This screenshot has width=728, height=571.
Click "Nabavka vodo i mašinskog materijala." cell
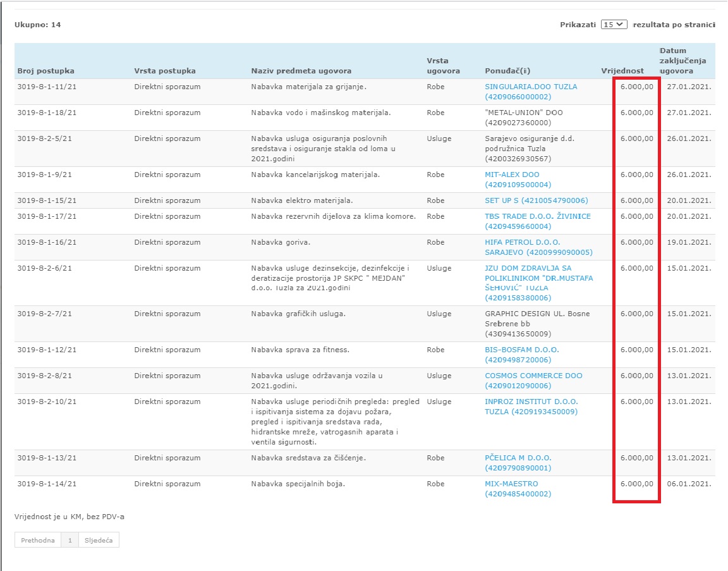click(x=321, y=113)
